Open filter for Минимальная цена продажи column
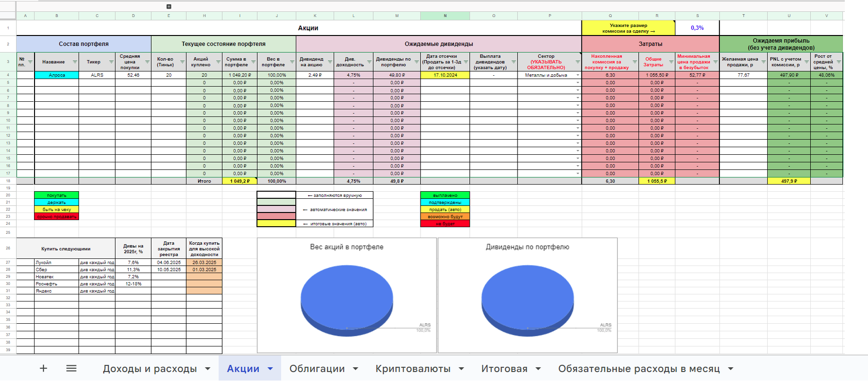Viewport: 868px width, 381px height. pyautogui.click(x=715, y=62)
